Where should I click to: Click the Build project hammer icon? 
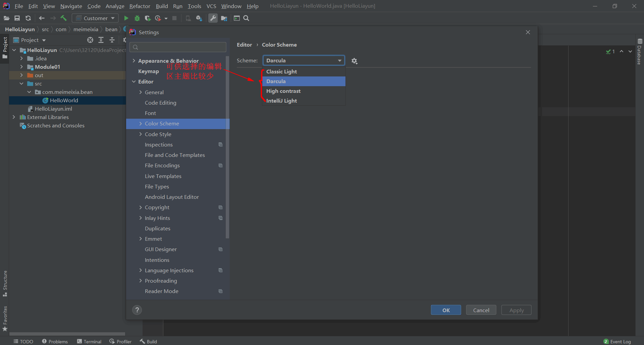(x=63, y=18)
